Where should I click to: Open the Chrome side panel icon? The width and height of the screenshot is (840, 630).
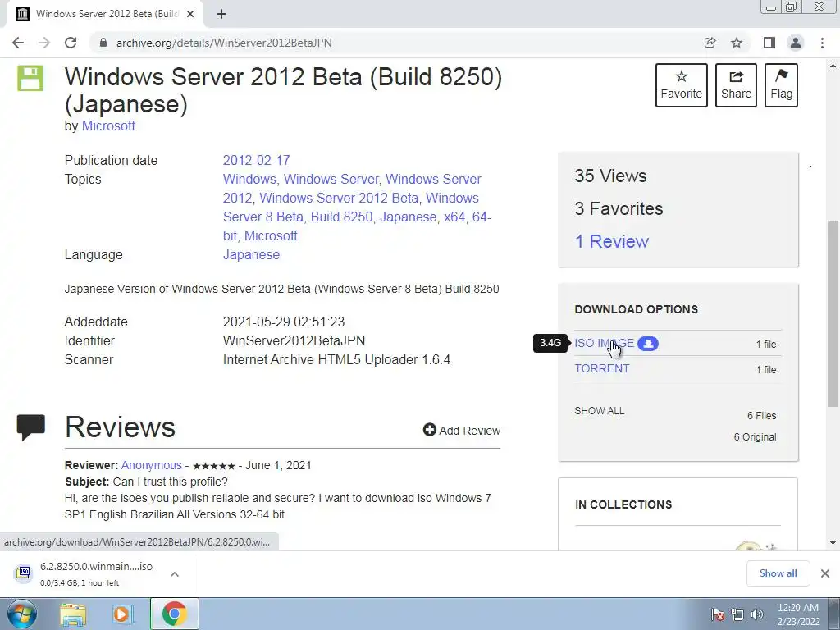(x=769, y=43)
